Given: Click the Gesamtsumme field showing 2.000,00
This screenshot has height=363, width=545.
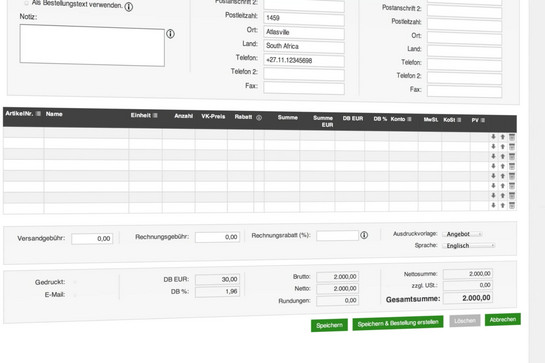Looking at the screenshot, I should tap(467, 298).
